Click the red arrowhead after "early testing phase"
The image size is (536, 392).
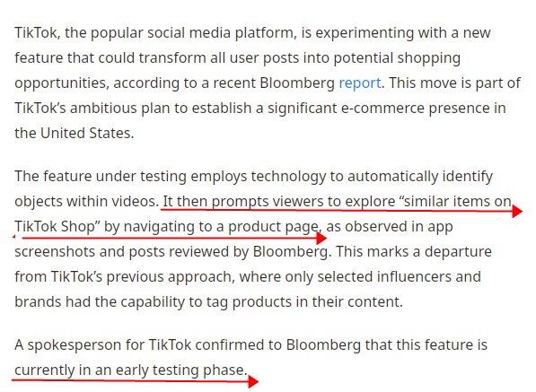[x=253, y=381]
